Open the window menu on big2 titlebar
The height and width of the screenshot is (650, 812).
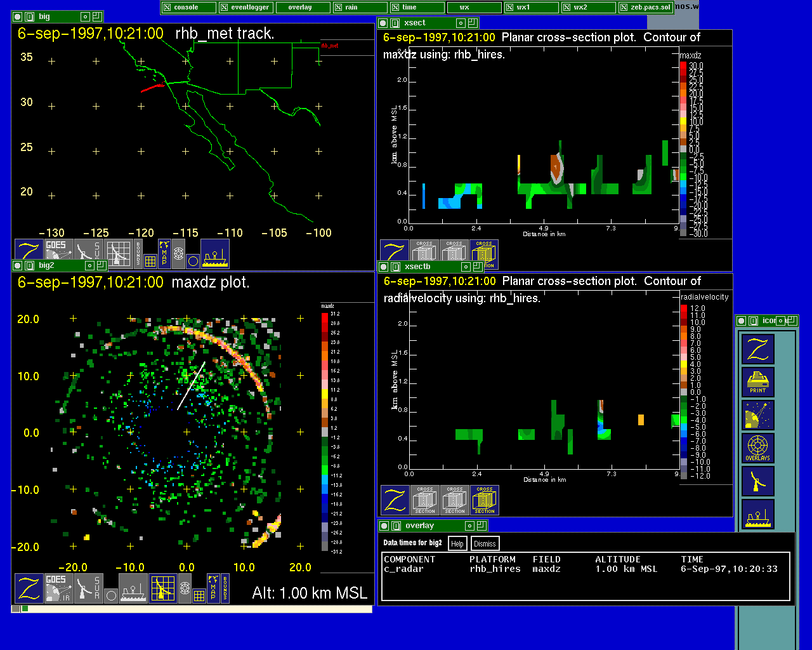(29, 266)
